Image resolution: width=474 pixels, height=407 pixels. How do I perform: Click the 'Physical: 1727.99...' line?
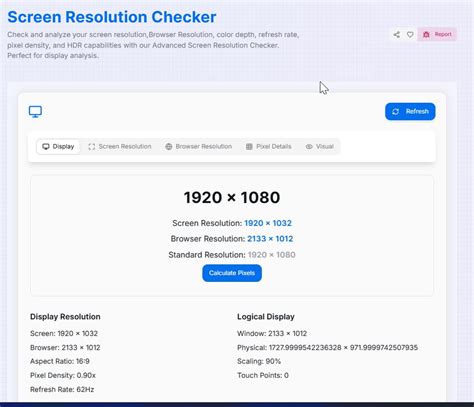point(327,347)
